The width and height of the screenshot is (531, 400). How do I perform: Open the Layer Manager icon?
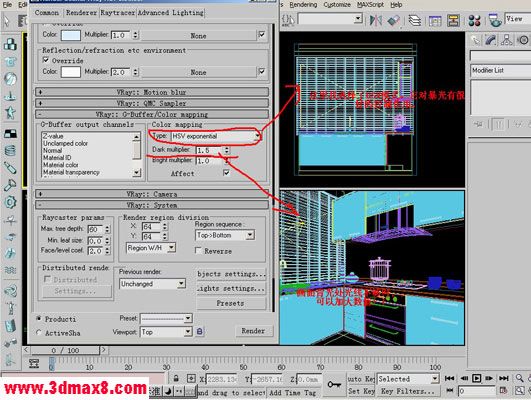[415, 20]
